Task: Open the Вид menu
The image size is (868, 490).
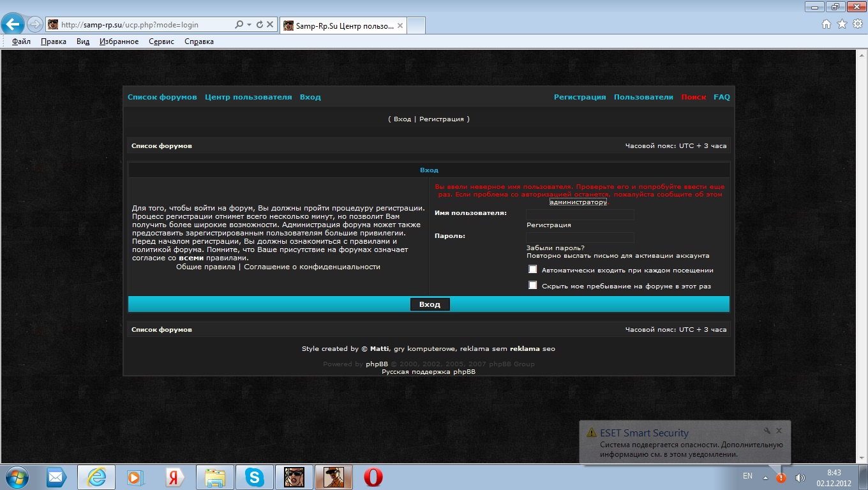Action: tap(83, 41)
